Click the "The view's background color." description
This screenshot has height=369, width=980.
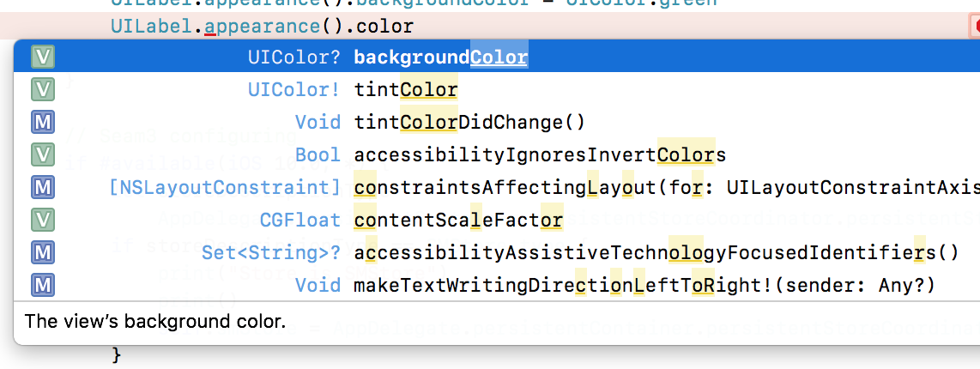pos(154,322)
